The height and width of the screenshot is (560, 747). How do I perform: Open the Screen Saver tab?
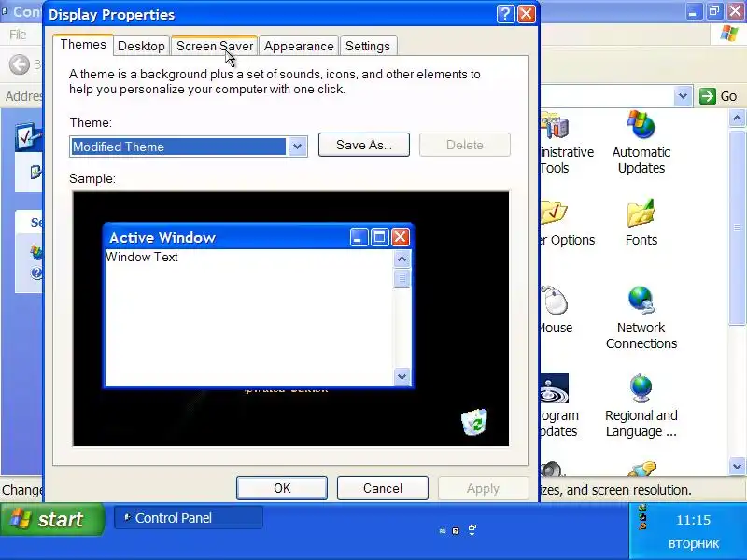click(x=215, y=46)
